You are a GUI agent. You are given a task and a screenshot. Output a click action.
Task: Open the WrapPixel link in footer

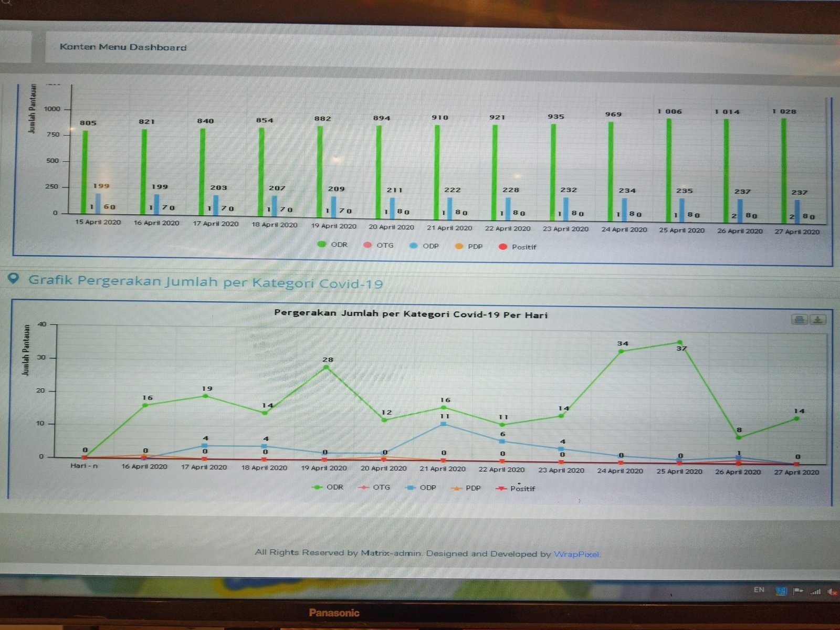point(576,554)
